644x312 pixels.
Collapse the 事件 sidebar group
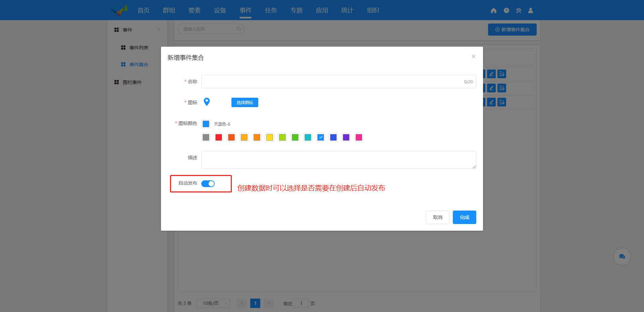point(159,30)
